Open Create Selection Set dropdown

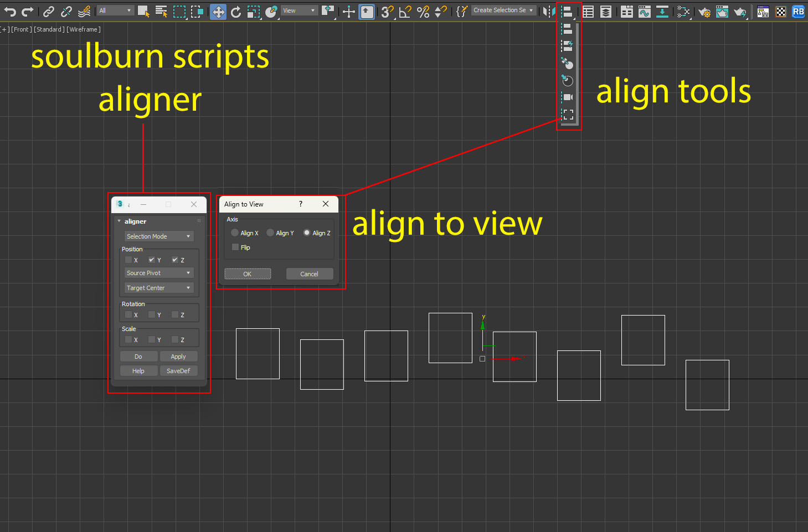(503, 10)
